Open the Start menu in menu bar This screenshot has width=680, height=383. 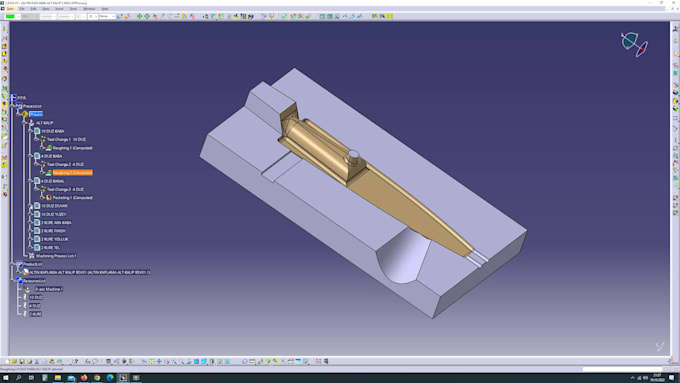click(x=10, y=9)
